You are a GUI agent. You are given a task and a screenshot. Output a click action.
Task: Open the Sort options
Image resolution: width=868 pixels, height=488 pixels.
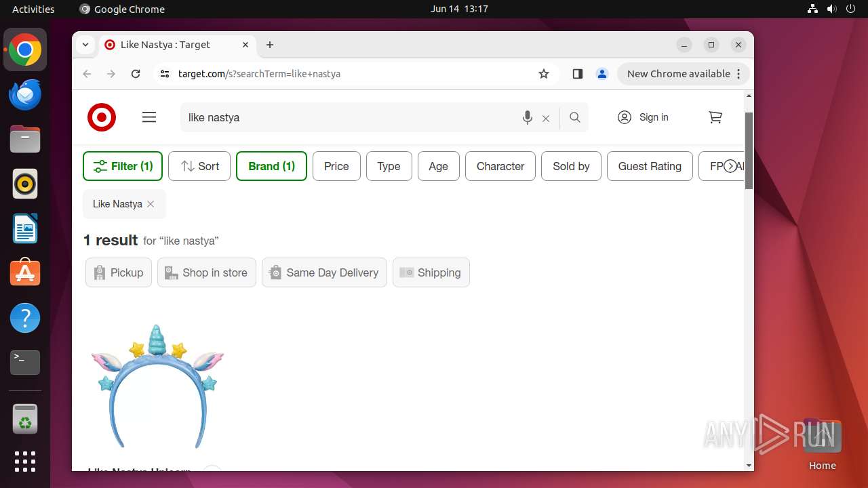[x=199, y=166]
